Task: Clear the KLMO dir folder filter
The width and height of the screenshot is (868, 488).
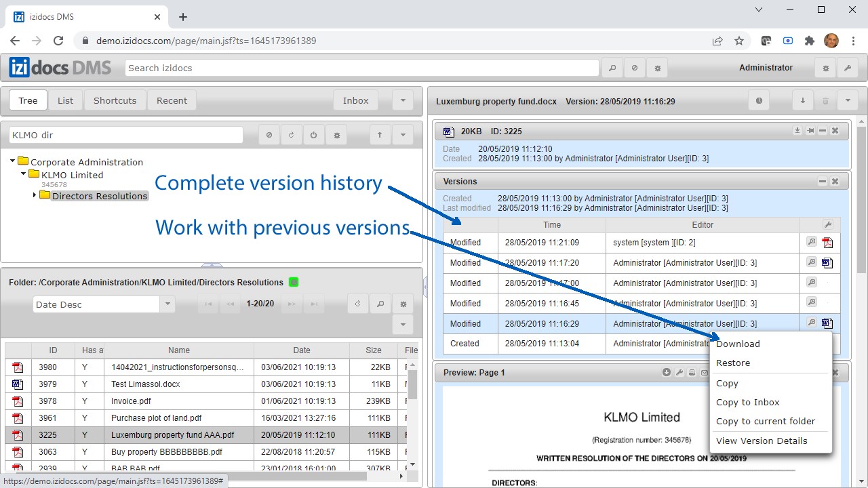Action: [x=269, y=135]
